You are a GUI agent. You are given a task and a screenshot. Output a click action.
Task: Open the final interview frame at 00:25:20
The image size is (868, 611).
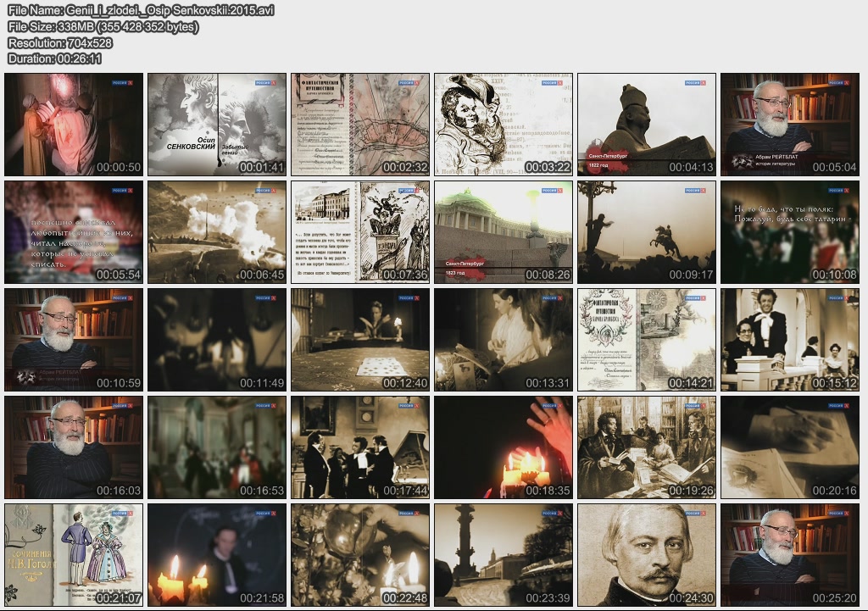[x=790, y=555]
